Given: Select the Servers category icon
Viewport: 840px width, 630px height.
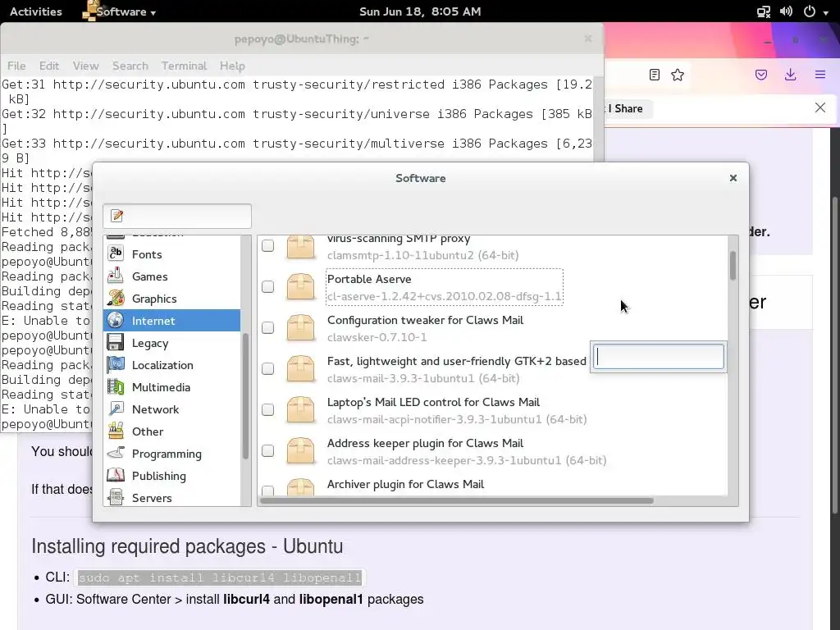Looking at the screenshot, I should [x=116, y=497].
